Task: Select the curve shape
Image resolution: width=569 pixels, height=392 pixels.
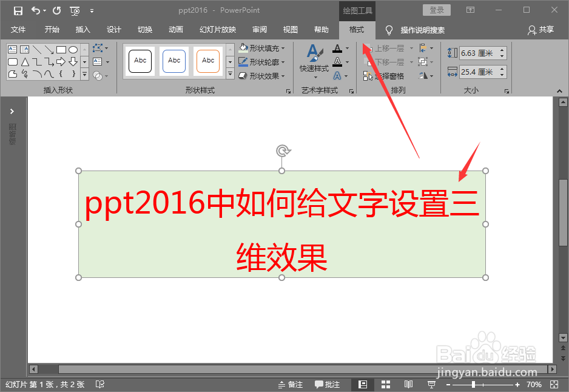Action: [x=49, y=74]
